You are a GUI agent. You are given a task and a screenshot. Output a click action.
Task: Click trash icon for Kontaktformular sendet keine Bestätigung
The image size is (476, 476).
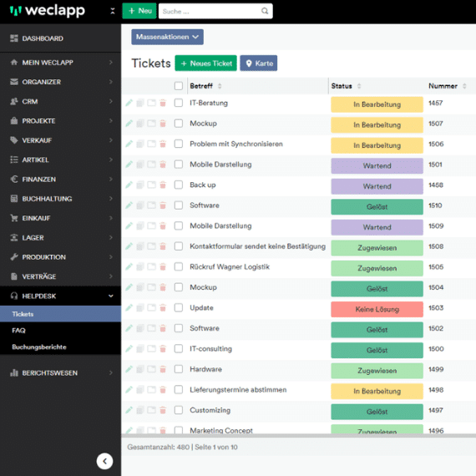click(x=163, y=246)
